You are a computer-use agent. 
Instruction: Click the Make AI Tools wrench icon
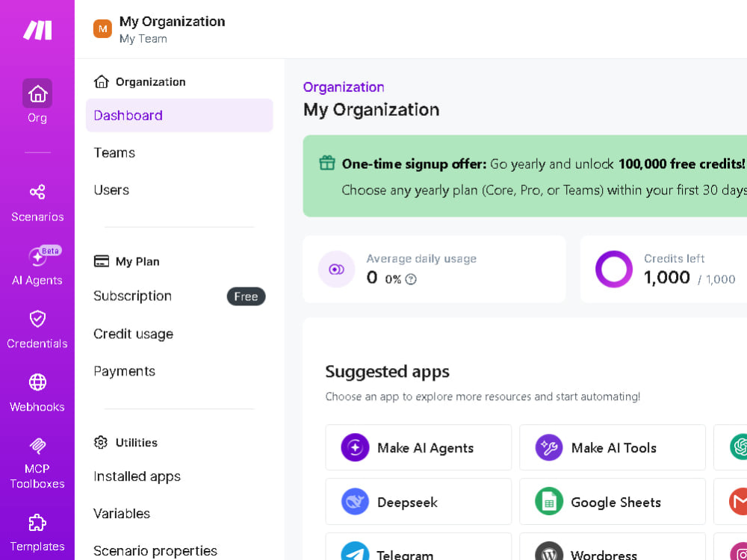pos(549,447)
